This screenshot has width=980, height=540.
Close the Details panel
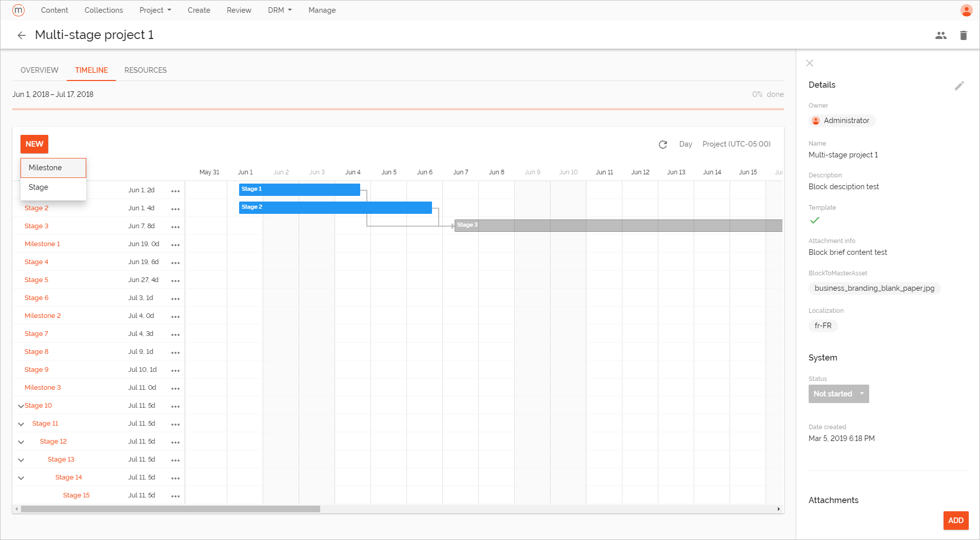point(809,63)
